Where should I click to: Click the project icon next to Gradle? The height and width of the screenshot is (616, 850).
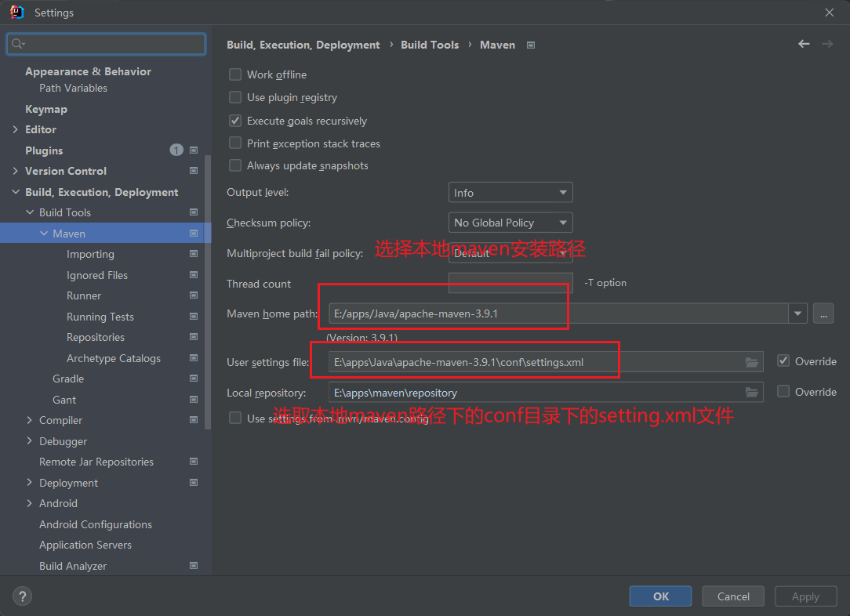(194, 379)
